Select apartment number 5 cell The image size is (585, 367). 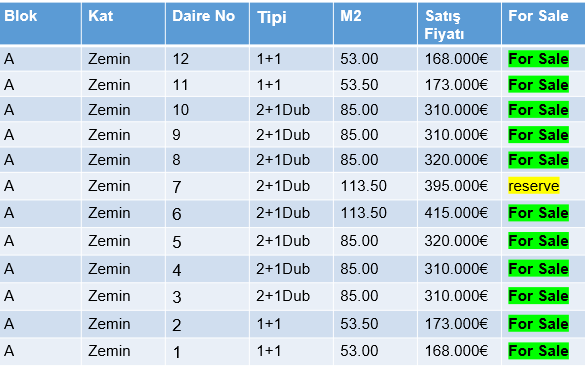(207, 241)
